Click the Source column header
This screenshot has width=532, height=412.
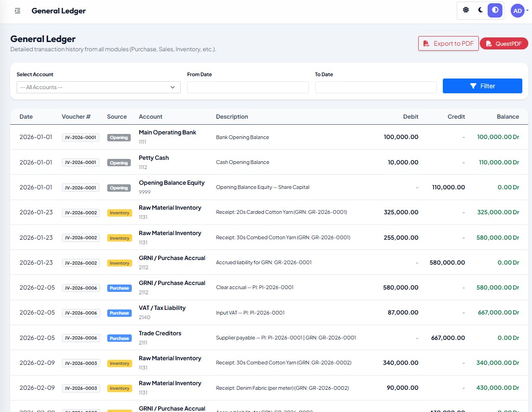tap(117, 117)
